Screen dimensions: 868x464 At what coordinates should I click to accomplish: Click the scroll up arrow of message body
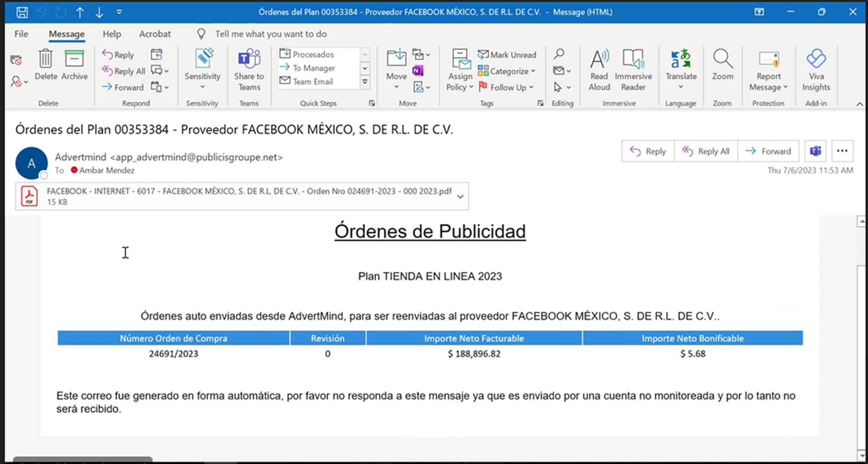pos(861,222)
